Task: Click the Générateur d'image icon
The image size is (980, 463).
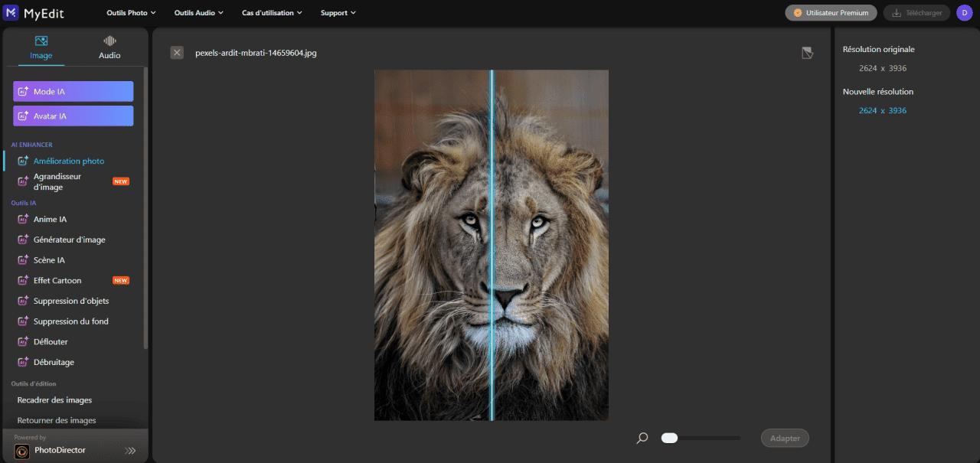Action: point(23,240)
